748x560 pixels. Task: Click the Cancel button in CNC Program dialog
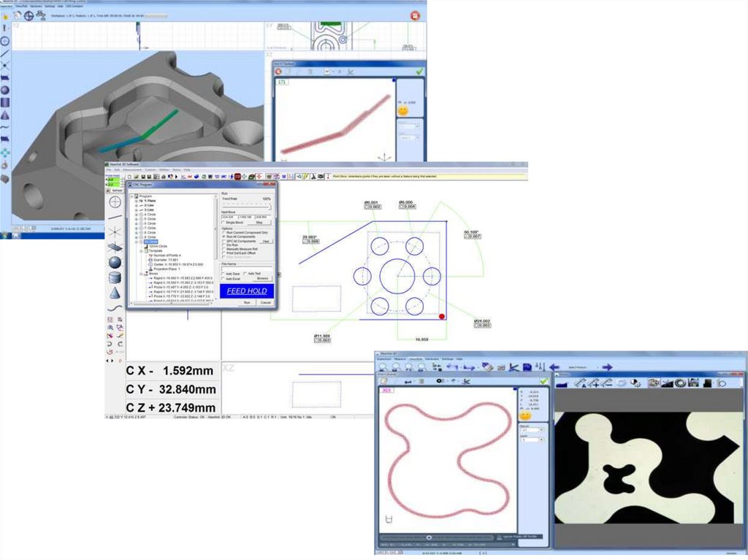tap(265, 303)
